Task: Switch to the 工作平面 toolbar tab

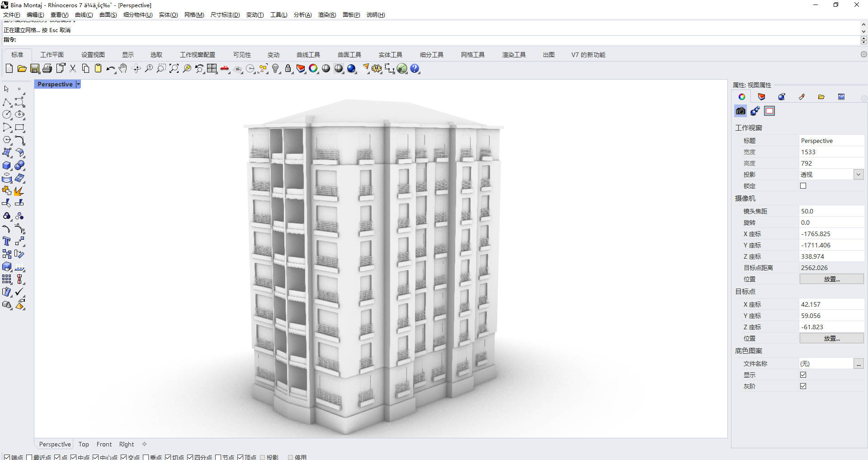Action: [x=52, y=55]
